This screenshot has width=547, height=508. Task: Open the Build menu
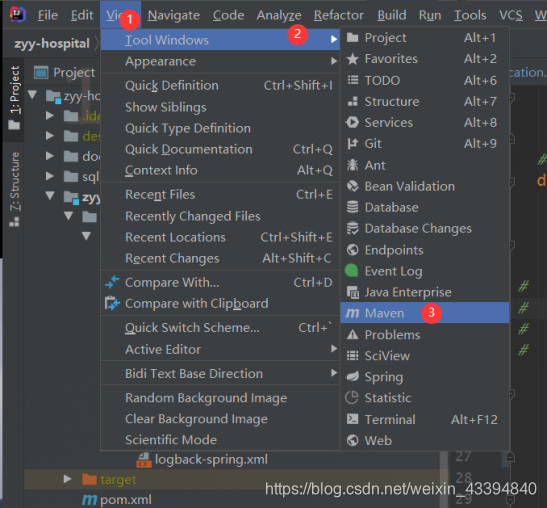click(x=392, y=15)
